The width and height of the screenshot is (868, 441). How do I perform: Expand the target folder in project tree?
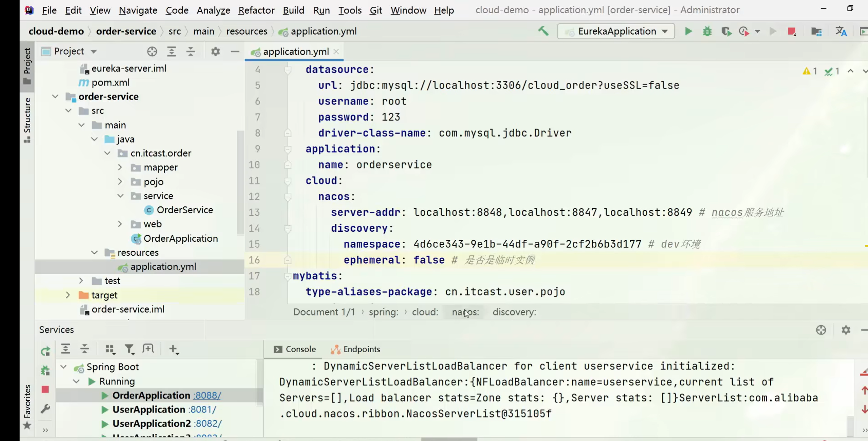tap(68, 295)
